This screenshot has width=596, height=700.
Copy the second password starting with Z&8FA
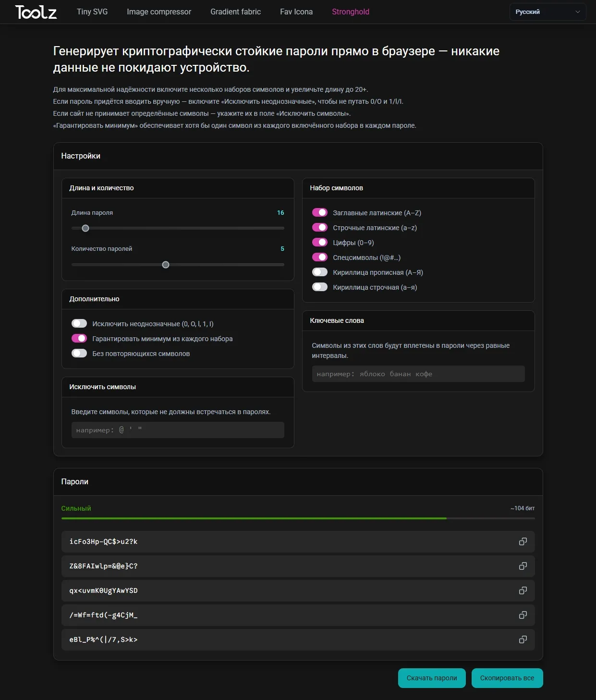click(523, 566)
